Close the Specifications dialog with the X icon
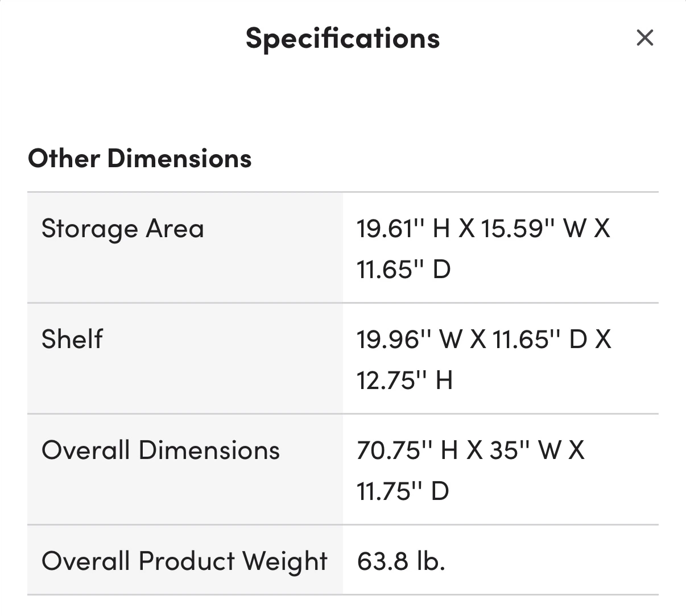Viewport: 686px width, 616px height. point(644,38)
